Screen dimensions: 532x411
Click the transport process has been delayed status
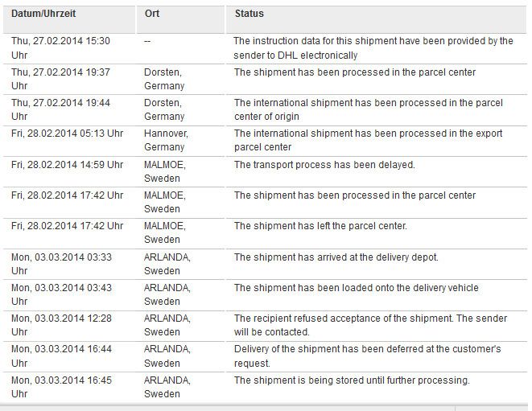coord(324,165)
